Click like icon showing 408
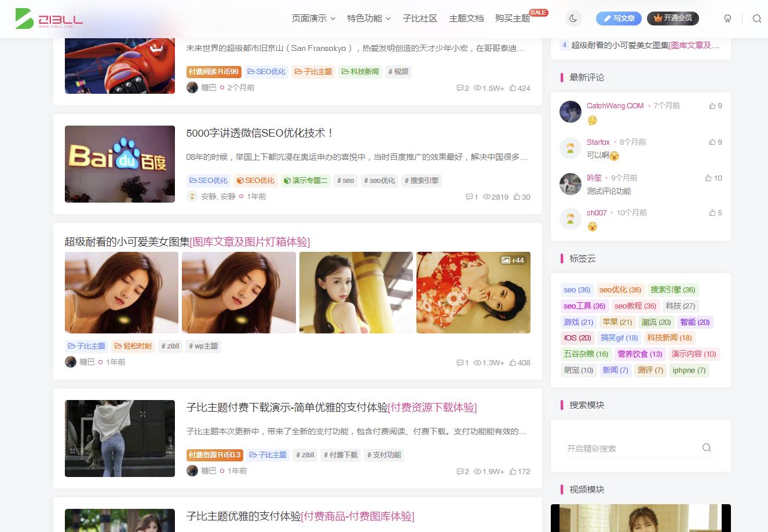The height and width of the screenshot is (532, 768). (513, 362)
